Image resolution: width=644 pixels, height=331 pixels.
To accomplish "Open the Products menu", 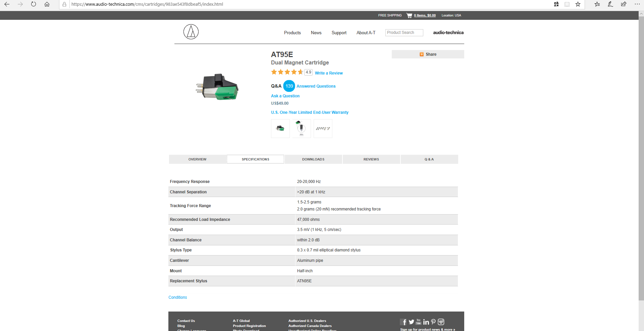I will 292,33.
